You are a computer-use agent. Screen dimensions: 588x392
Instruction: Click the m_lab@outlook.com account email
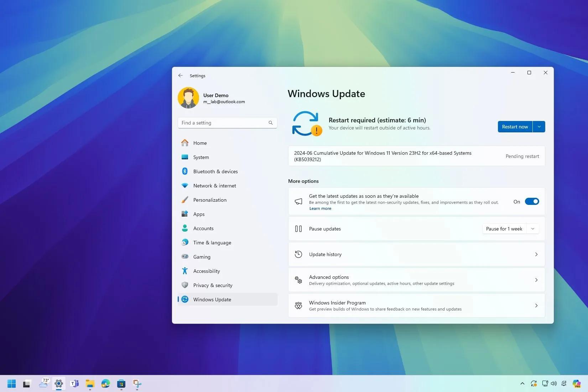(x=224, y=102)
